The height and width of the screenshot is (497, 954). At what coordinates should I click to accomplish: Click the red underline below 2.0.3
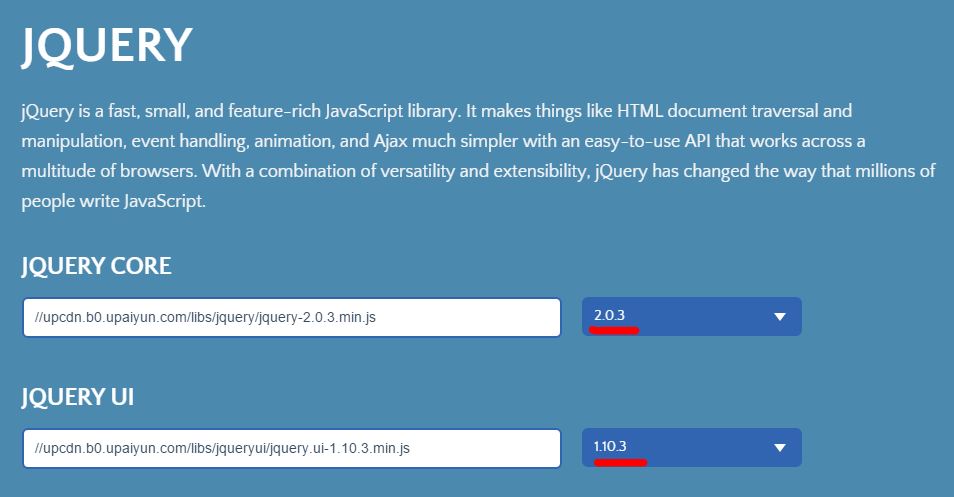point(614,330)
